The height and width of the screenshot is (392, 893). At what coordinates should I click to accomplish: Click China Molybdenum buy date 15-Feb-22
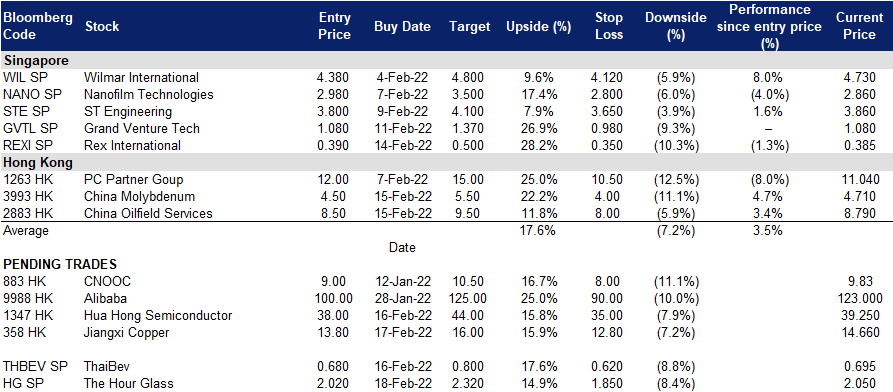pos(403,197)
